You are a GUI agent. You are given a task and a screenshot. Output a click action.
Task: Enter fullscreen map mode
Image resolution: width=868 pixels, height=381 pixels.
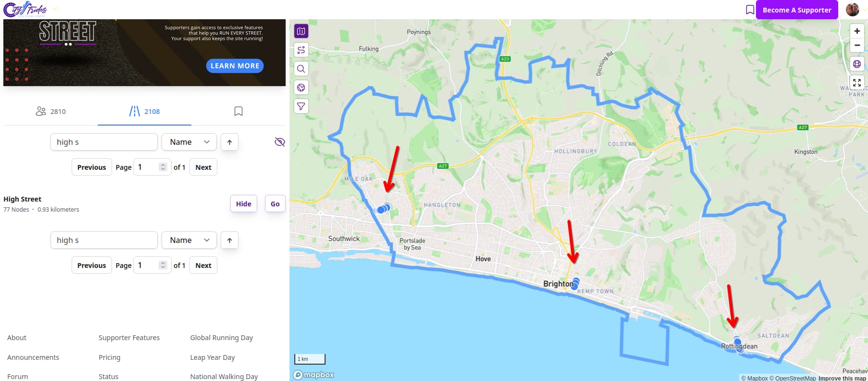(857, 83)
